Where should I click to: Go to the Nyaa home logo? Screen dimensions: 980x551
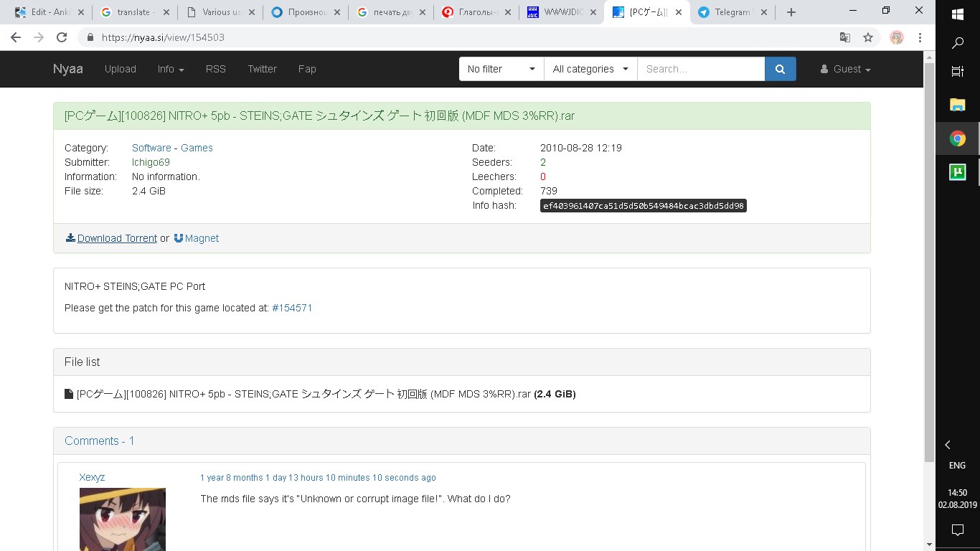pos(68,69)
